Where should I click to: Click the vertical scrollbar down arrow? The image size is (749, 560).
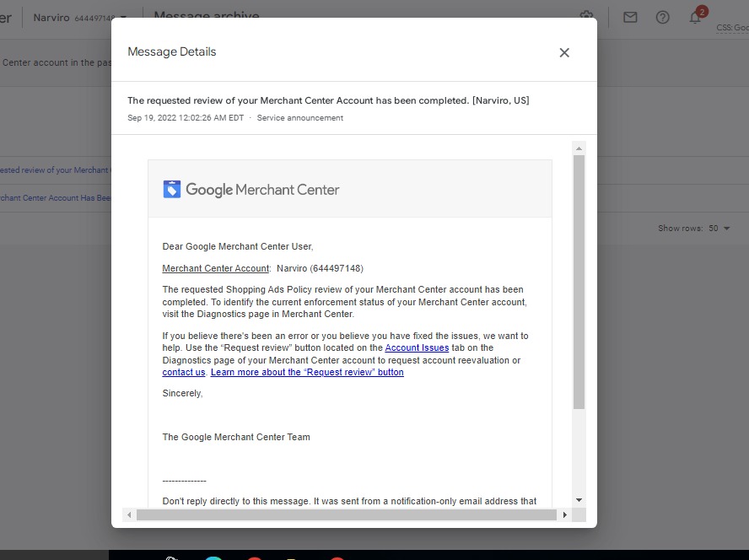pyautogui.click(x=579, y=500)
